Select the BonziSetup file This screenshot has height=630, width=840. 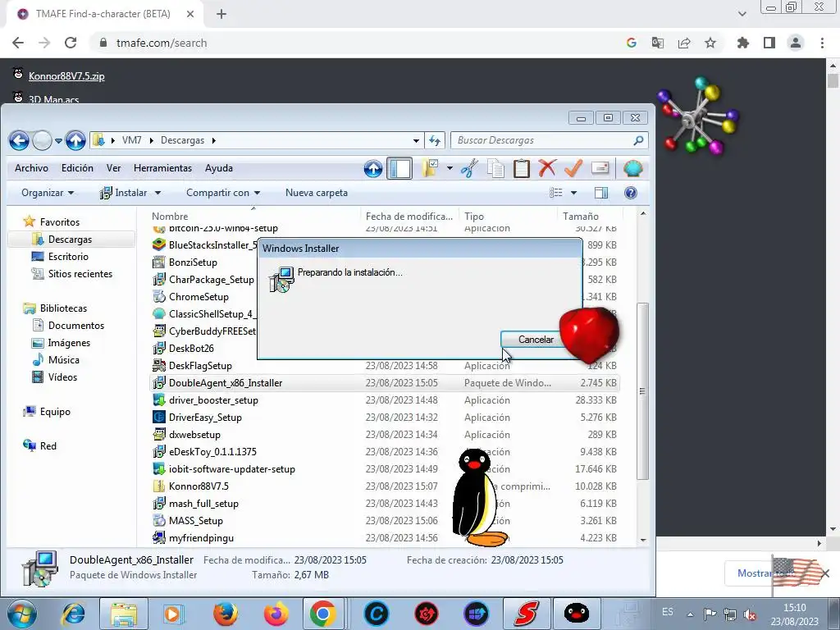(x=193, y=262)
